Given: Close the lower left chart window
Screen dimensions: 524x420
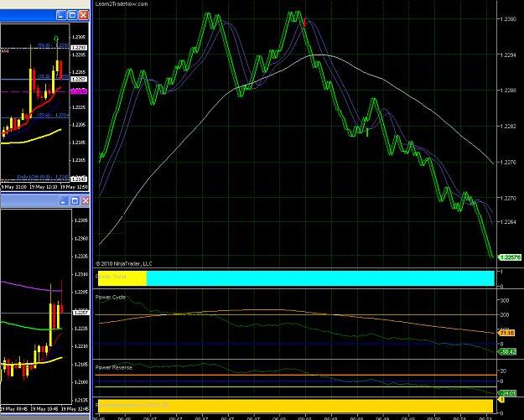Looking at the screenshot, I should point(86,201).
